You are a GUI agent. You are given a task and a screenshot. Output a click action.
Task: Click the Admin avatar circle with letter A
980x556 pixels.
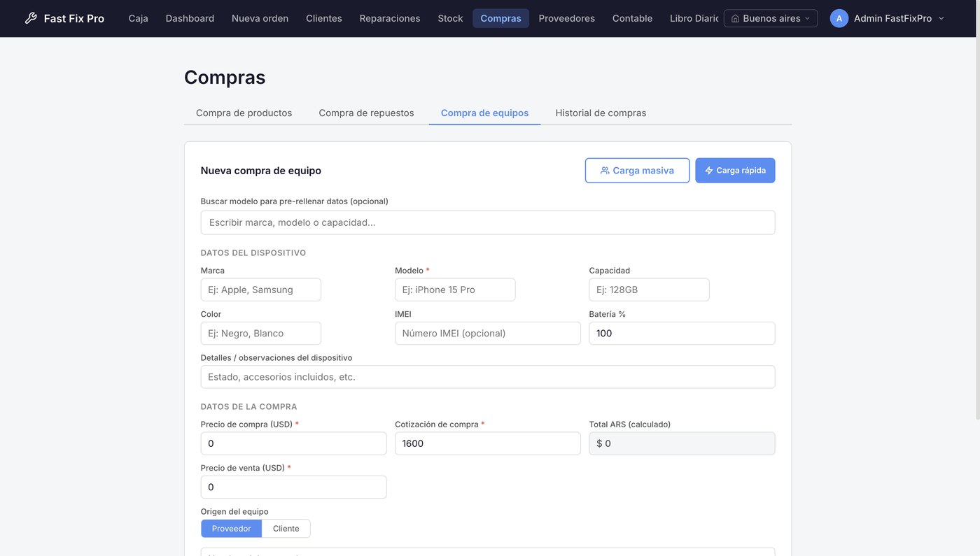[839, 18]
